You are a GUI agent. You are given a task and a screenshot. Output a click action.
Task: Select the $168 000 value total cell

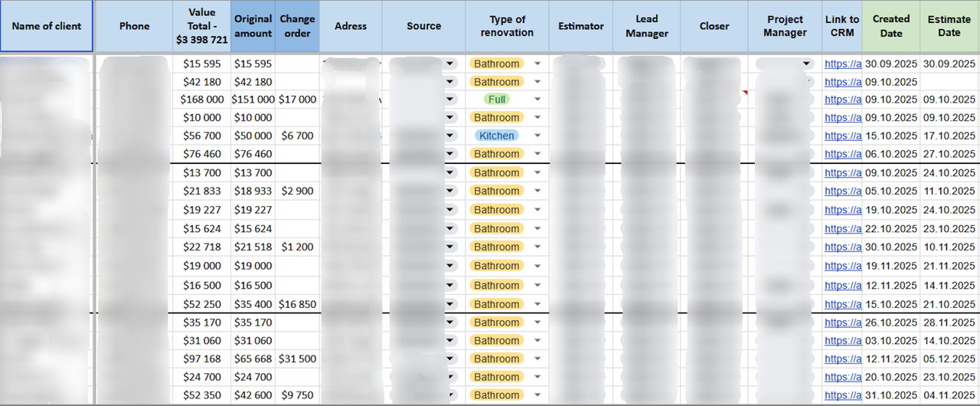[x=202, y=100]
